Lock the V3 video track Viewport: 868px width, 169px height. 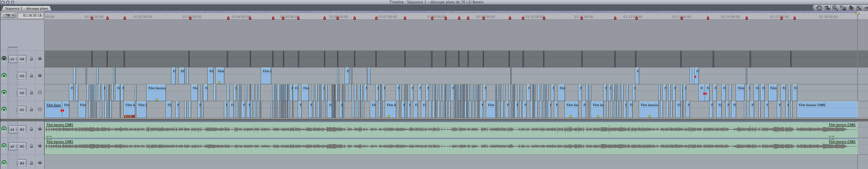coord(31,76)
